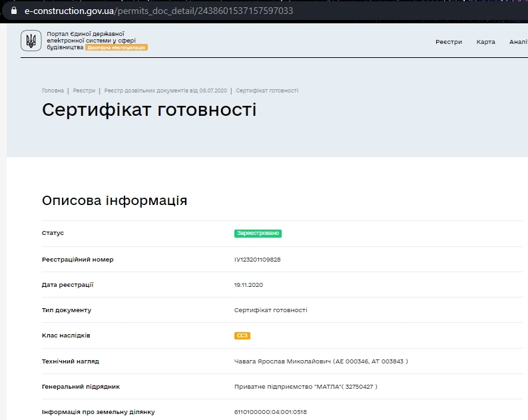Screen dimensions: 528x420
Task: Click the page heading 'Сертифікат готовності'
Action: (x=149, y=110)
